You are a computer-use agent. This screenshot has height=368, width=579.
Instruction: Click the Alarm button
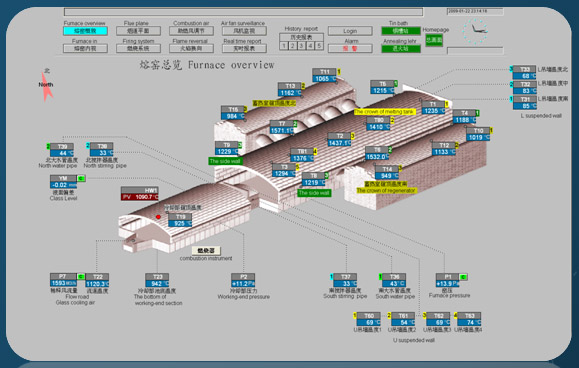(350, 48)
